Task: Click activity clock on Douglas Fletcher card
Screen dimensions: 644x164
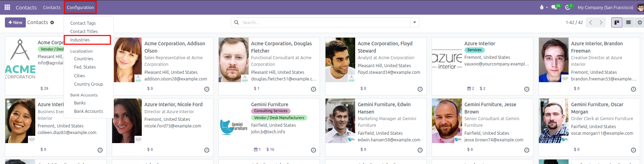Action: (314, 89)
